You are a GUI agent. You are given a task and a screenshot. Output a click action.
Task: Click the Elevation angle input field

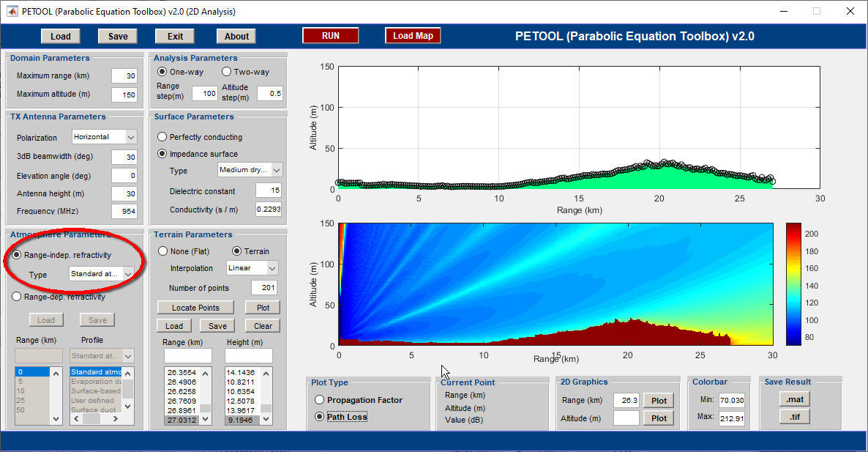[x=124, y=176]
